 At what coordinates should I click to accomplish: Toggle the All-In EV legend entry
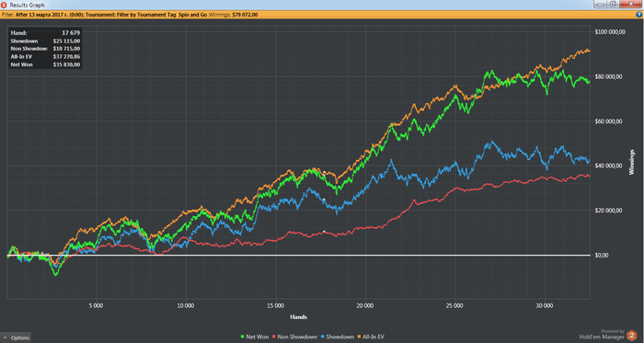tap(371, 337)
